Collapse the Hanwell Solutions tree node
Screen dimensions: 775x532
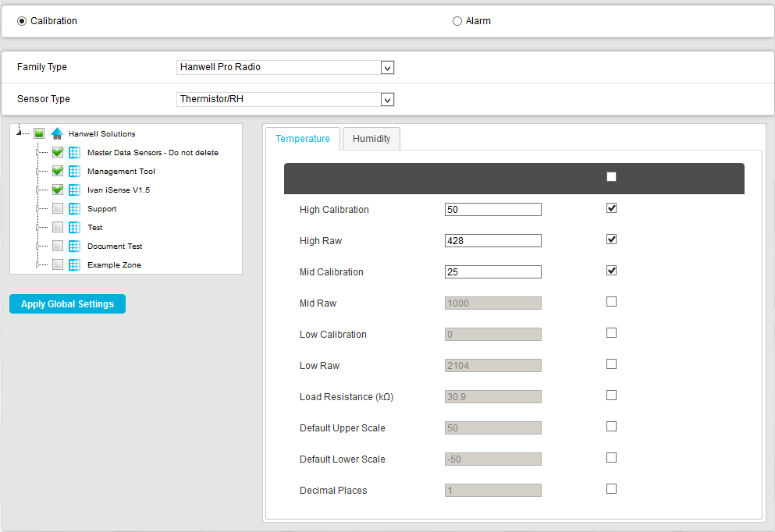19,133
